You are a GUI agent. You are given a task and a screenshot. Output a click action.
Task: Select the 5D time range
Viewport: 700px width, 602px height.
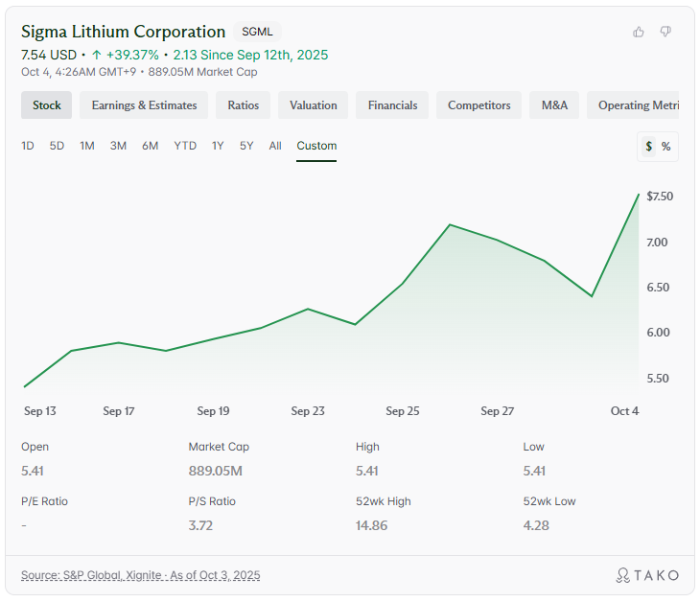coord(57,146)
